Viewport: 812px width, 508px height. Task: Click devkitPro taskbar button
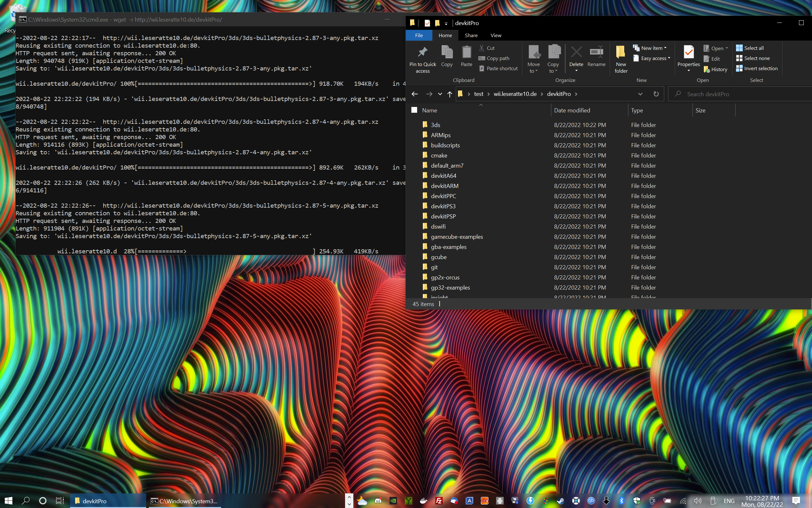coord(108,501)
